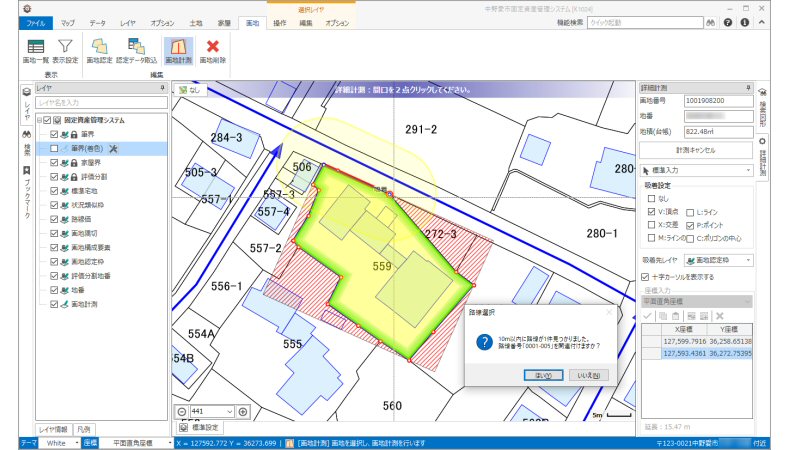Viewport: 790px width, 450px height.
Task: Click the map zoom-out minus icon
Action: 183,411
